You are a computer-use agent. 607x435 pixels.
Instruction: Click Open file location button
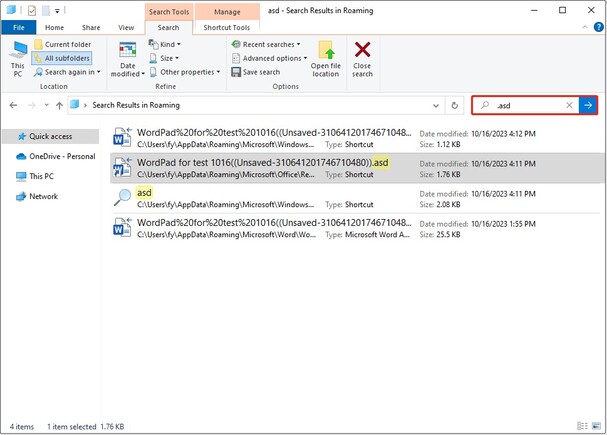(x=326, y=59)
